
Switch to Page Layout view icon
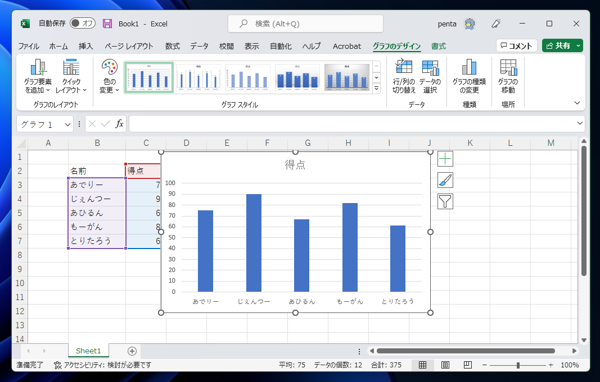click(445, 365)
